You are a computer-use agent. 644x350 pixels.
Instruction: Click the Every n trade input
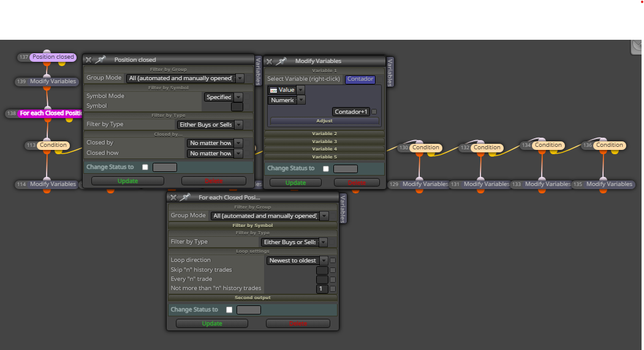[322, 280]
